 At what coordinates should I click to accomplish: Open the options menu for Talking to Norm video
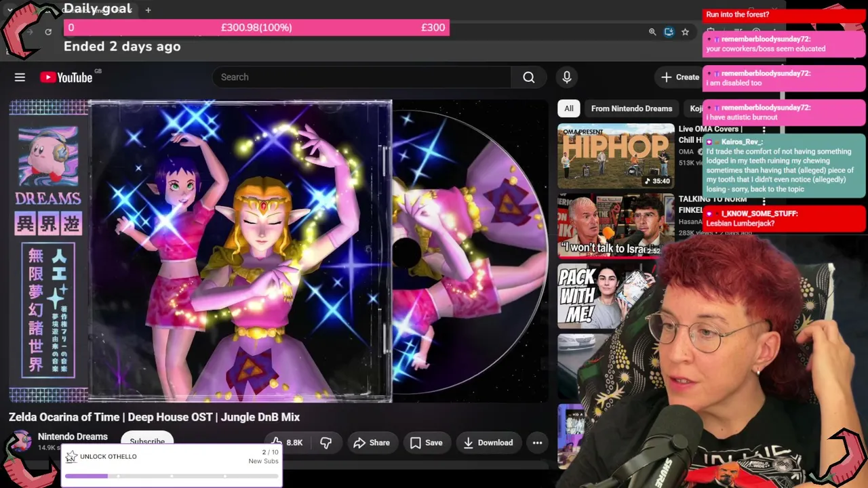[764, 201]
